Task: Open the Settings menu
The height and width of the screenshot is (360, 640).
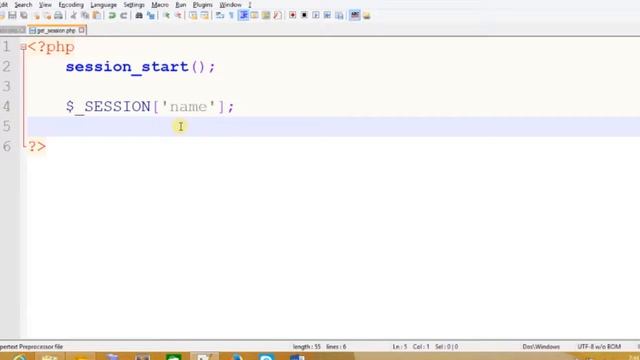Action: 134,5
